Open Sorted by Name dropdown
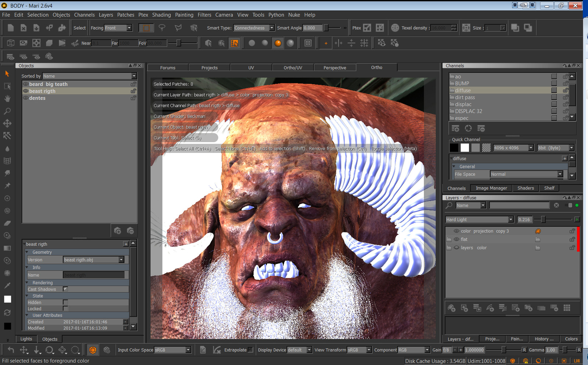588x365 pixels. pos(90,76)
